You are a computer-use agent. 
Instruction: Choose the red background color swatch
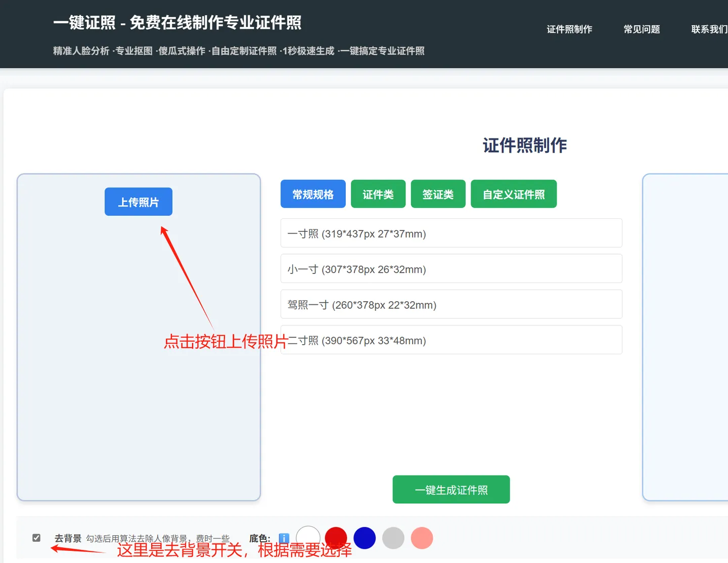[336, 538]
